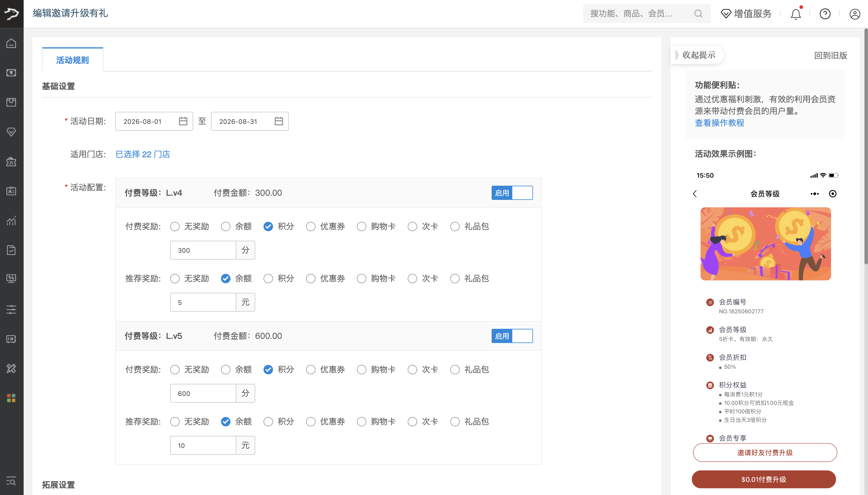Toggle the L.v4 启用 switch
The height and width of the screenshot is (495, 868).
pos(512,193)
